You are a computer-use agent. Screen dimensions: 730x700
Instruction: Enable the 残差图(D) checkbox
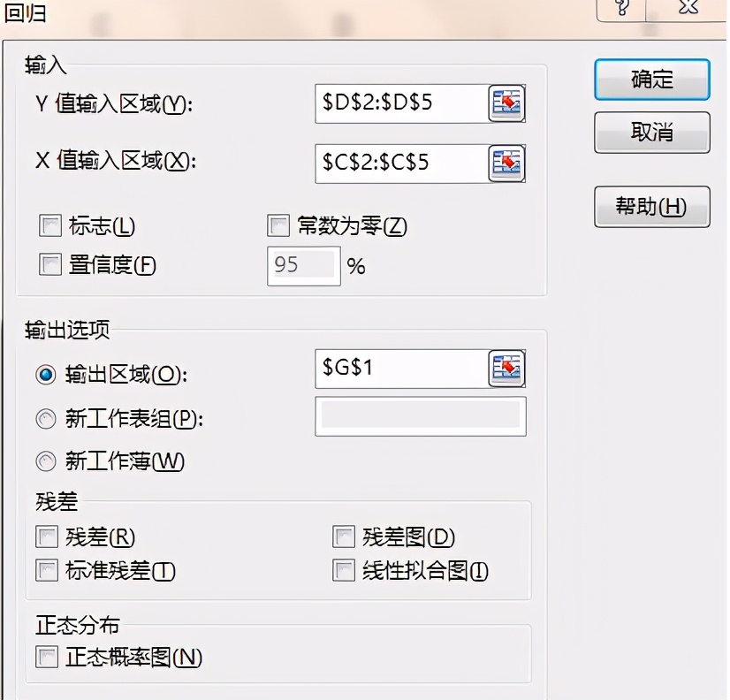click(342, 537)
